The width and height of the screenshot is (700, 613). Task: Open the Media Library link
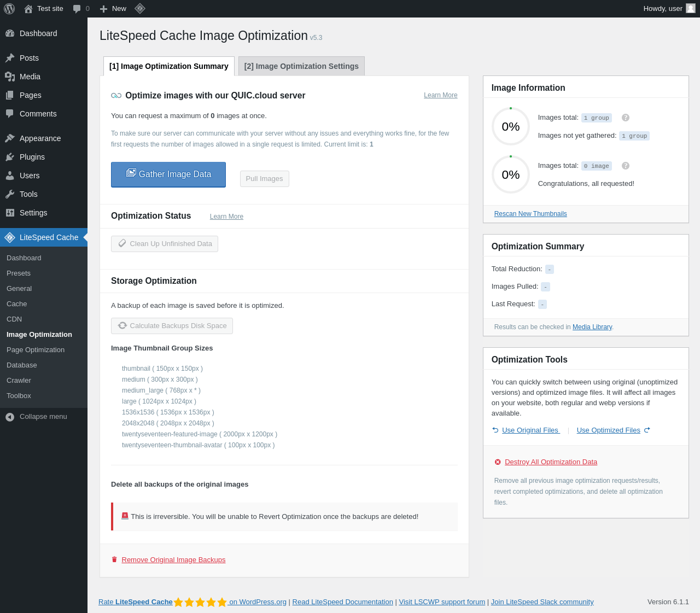pos(592,327)
